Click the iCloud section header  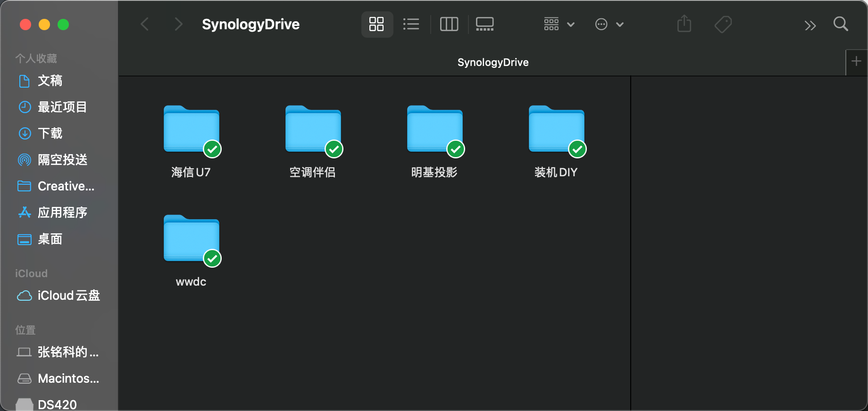tap(31, 273)
